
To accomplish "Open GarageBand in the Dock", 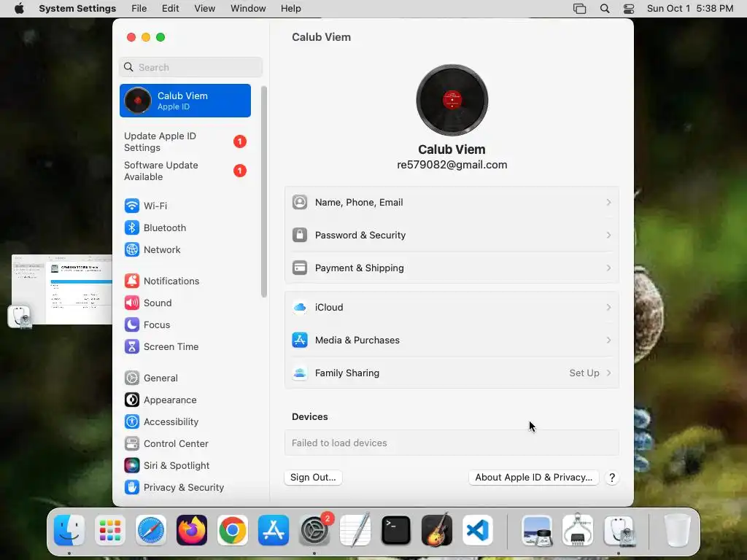I will click(x=437, y=530).
